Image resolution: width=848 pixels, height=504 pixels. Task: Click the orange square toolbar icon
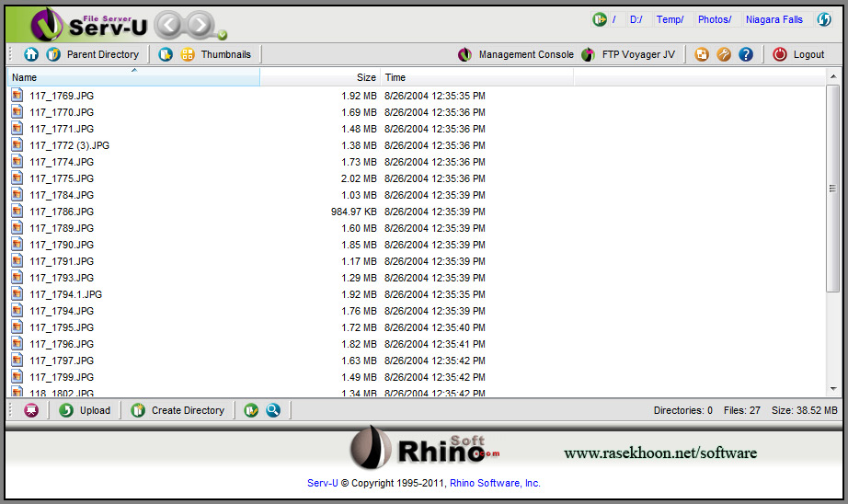pos(702,54)
